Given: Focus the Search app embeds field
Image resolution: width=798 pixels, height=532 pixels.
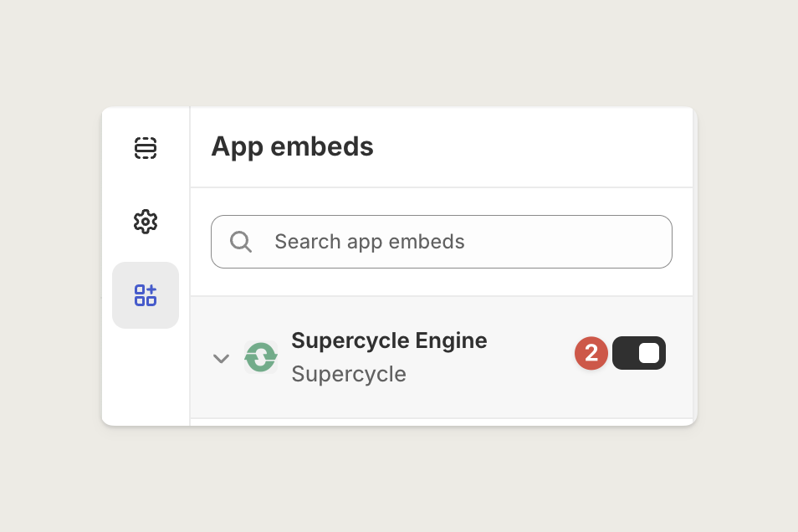Looking at the screenshot, I should coord(441,242).
